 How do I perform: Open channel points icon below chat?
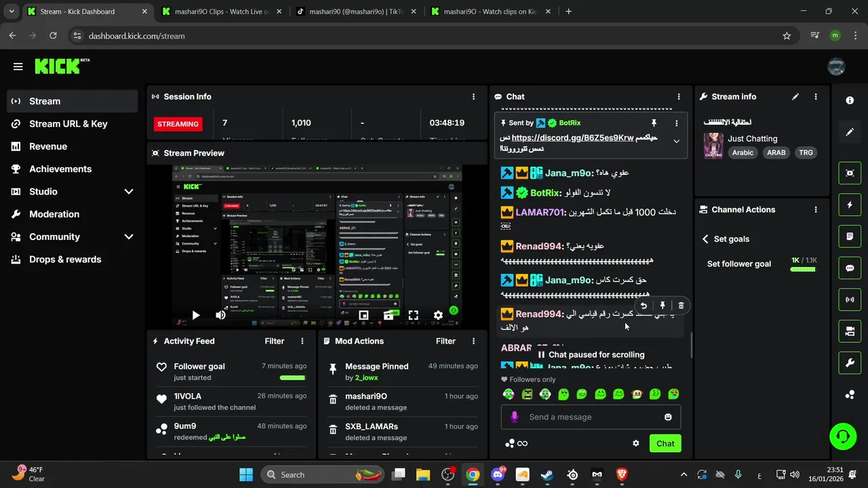click(510, 443)
